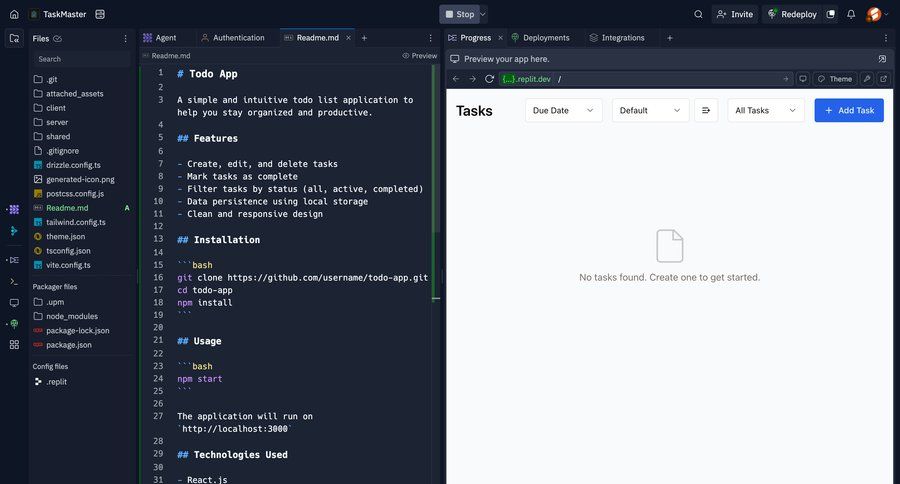Image resolution: width=900 pixels, height=484 pixels.
Task: Open the Due Date sort dropdown
Action: pos(564,110)
